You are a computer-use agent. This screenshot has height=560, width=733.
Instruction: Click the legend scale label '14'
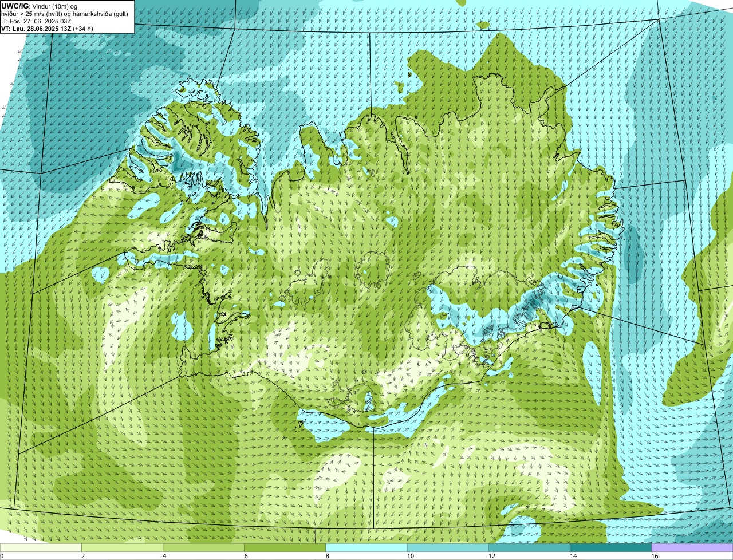pyautogui.click(x=573, y=556)
